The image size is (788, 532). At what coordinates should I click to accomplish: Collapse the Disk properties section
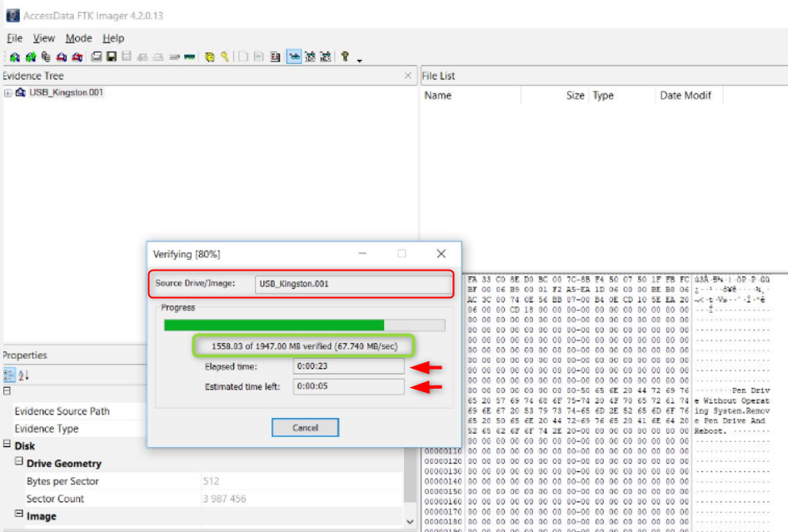[7, 445]
